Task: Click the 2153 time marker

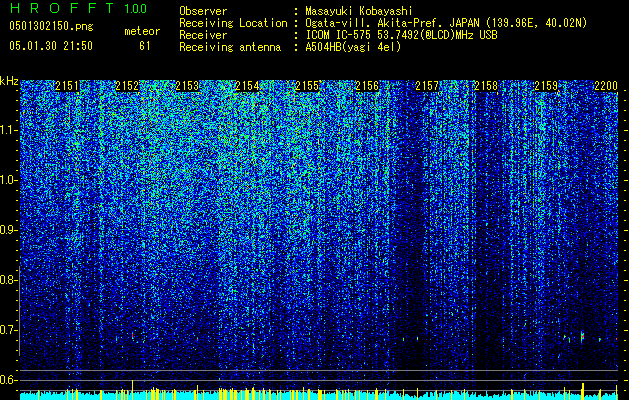Action: click(x=187, y=86)
